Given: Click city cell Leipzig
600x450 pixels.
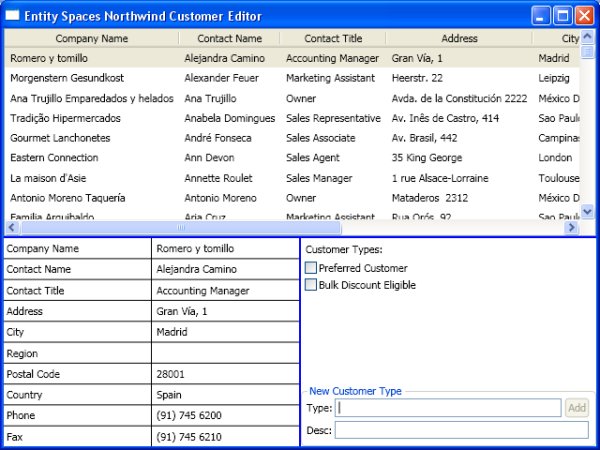Looking at the screenshot, I should pyautogui.click(x=554, y=78).
